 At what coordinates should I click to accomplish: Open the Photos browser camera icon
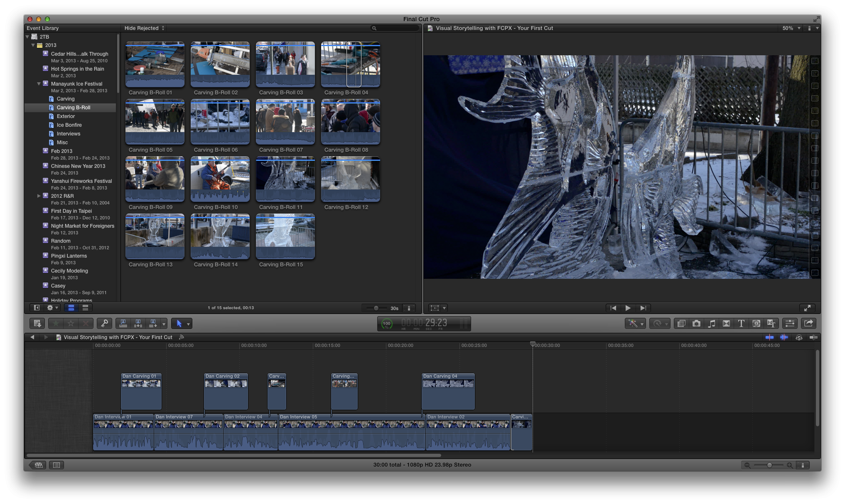click(696, 323)
